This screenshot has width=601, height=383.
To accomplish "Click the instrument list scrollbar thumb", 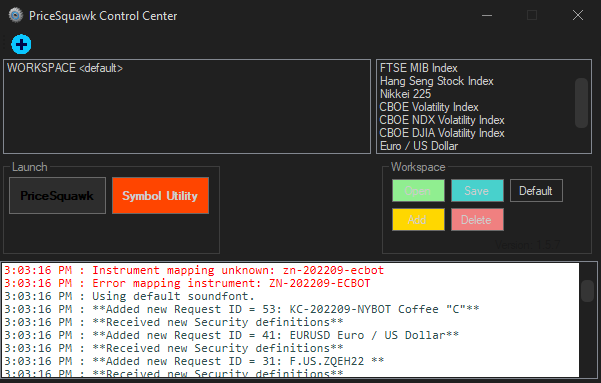I will (581, 103).
